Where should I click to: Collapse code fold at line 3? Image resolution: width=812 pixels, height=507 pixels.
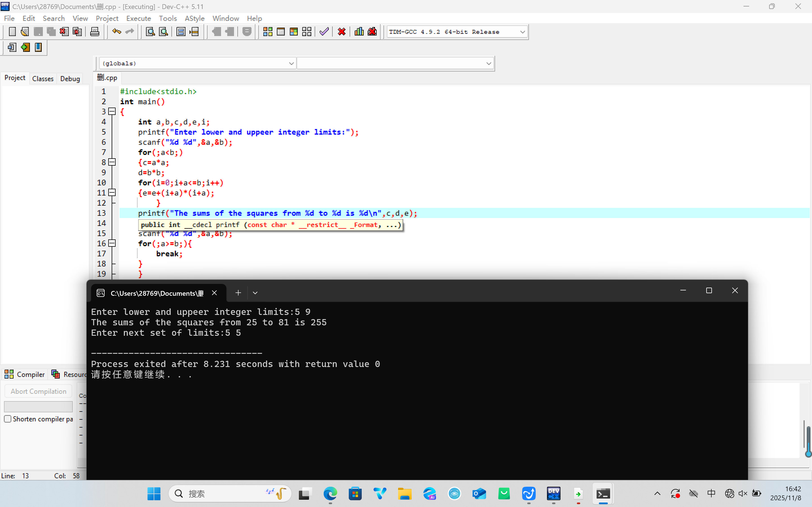112,111
